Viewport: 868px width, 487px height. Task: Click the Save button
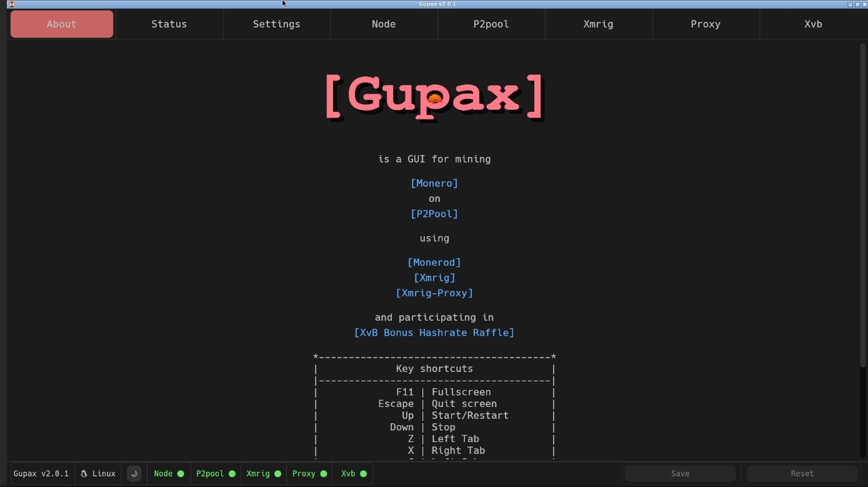680,474
